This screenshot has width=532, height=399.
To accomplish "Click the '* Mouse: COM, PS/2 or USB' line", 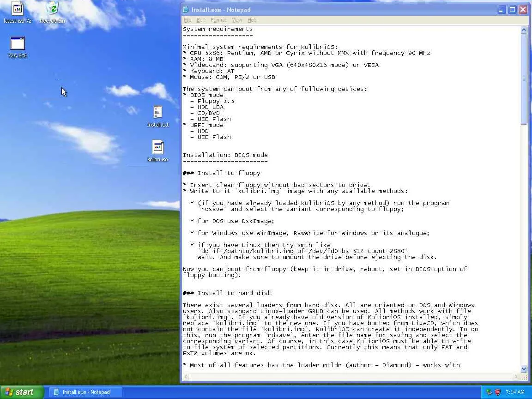I will pyautogui.click(x=229, y=77).
